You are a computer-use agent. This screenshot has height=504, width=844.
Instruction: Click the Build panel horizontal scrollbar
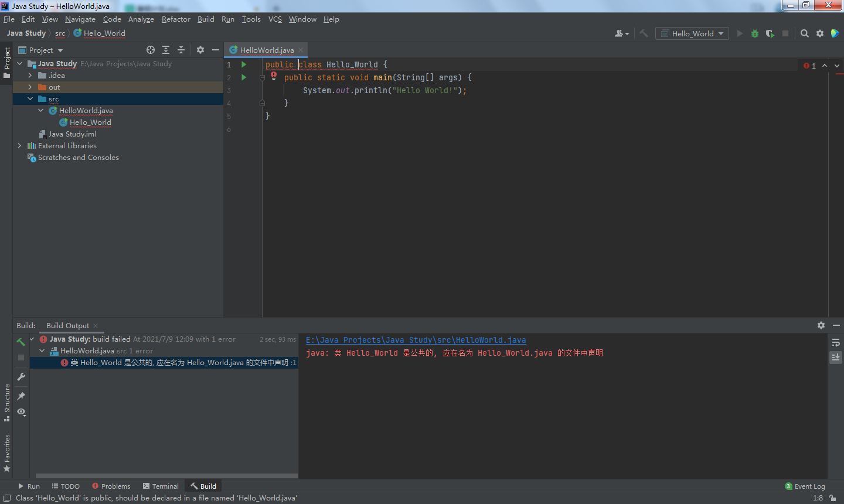click(x=166, y=476)
